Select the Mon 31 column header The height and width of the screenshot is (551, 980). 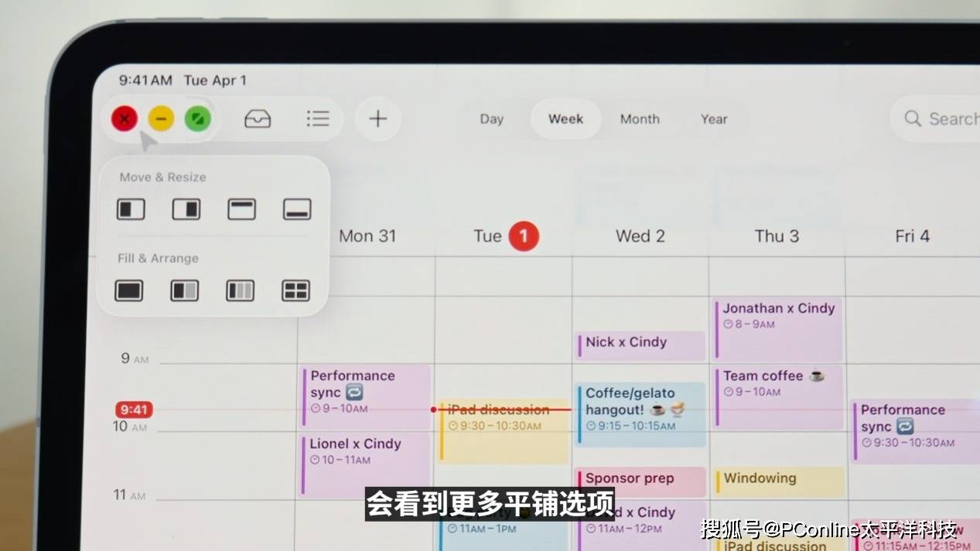[367, 236]
